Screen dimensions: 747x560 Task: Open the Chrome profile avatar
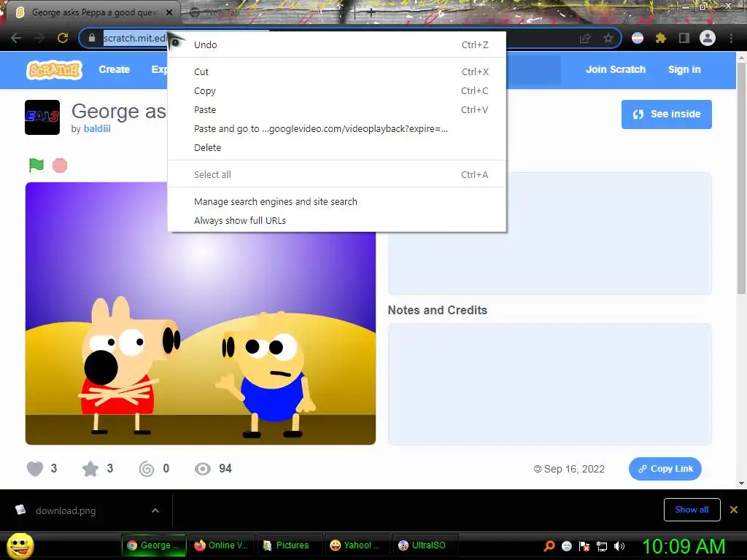[x=708, y=38]
